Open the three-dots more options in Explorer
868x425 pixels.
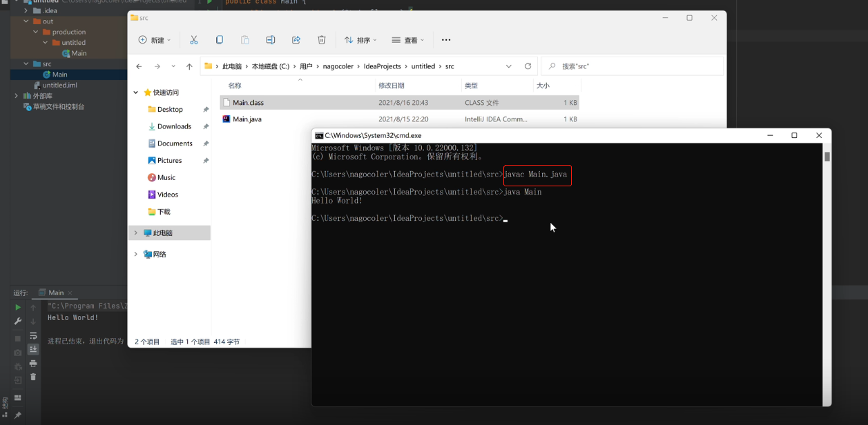(446, 40)
